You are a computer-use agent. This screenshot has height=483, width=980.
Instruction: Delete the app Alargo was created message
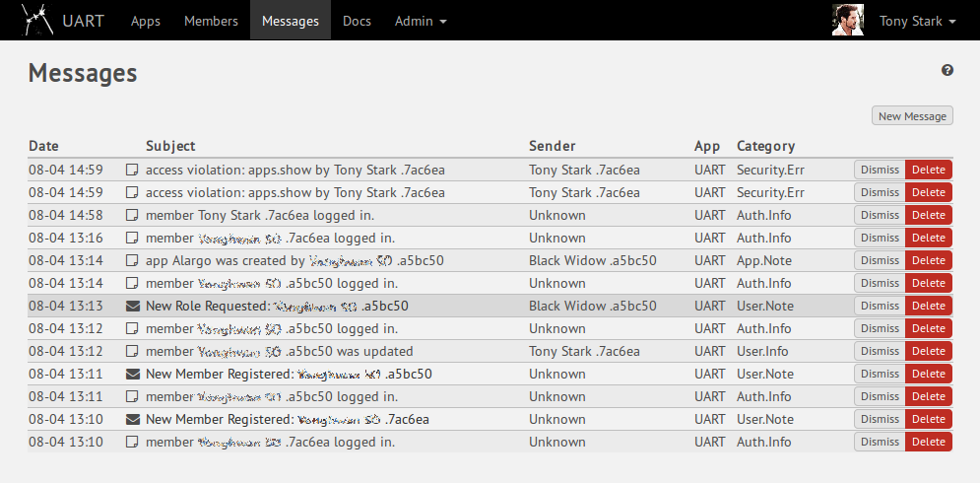928,260
